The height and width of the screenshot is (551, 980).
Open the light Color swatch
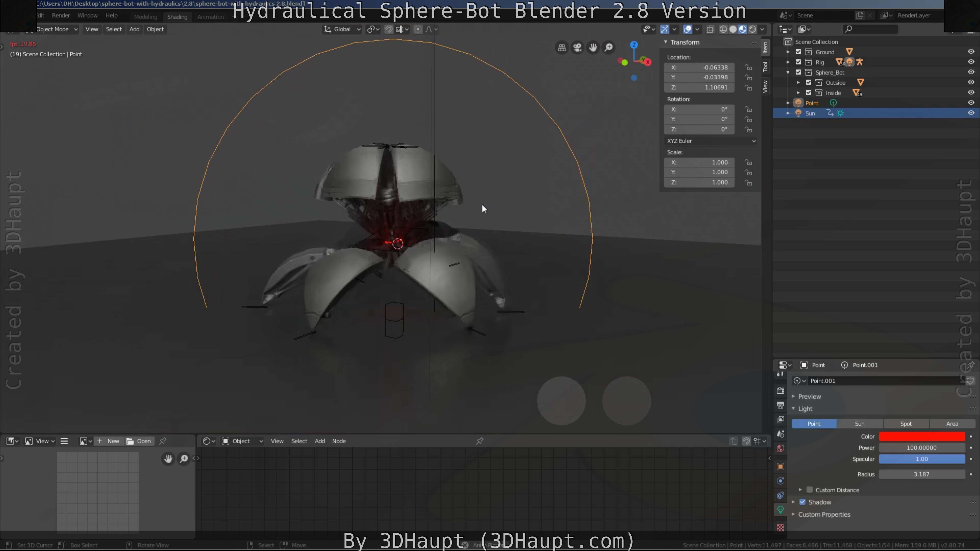pos(922,436)
